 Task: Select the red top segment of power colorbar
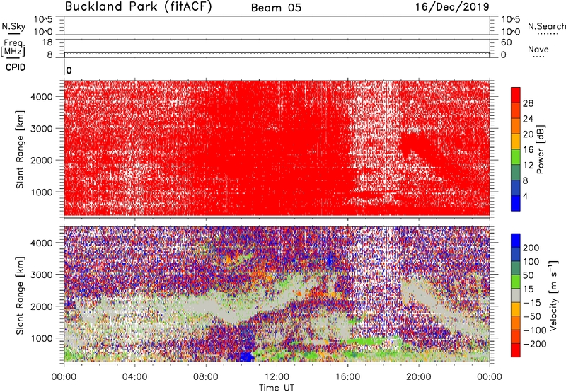516,95
